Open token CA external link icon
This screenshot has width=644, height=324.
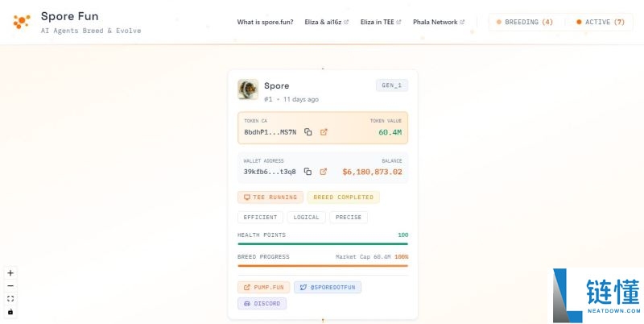[x=324, y=132]
